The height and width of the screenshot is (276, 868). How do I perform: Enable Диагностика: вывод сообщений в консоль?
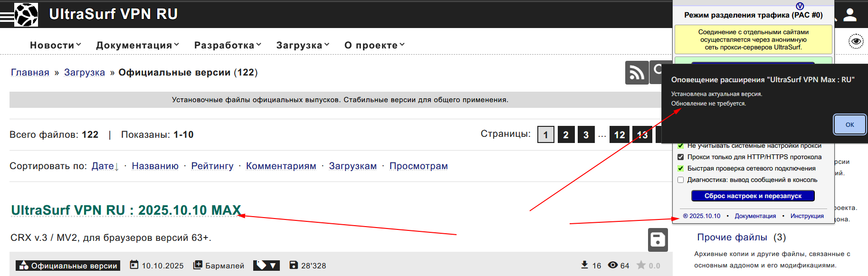pos(681,180)
